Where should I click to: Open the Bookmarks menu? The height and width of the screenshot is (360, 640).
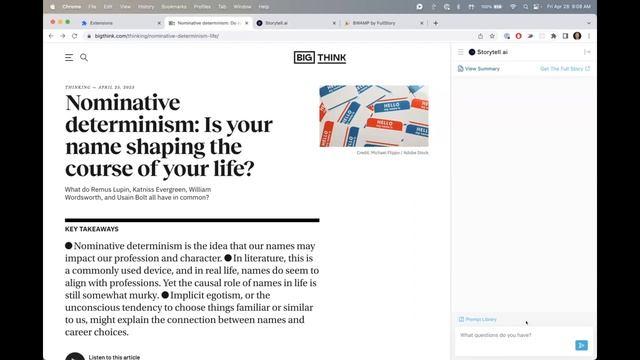tap(174, 7)
